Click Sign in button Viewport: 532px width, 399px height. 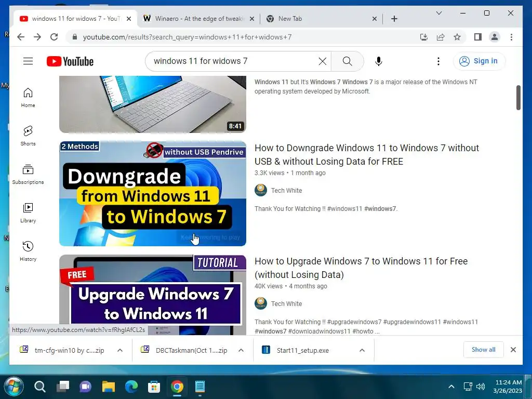coord(479,61)
